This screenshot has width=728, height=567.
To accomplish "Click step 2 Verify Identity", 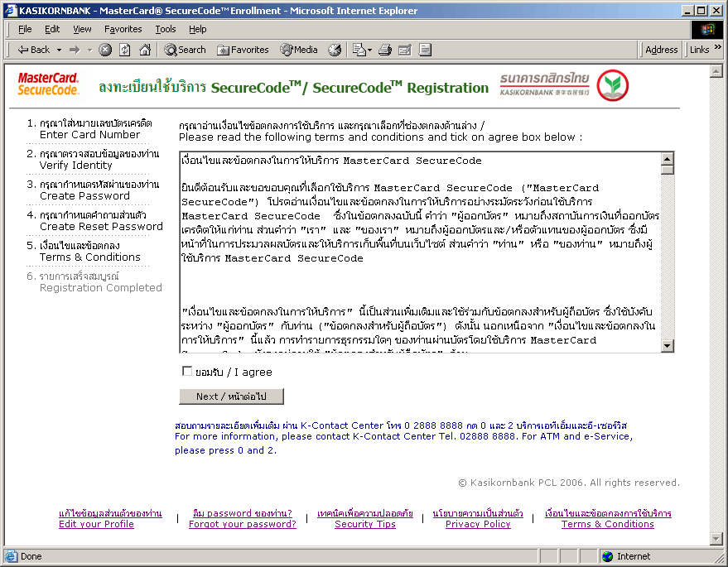I will click(x=93, y=160).
